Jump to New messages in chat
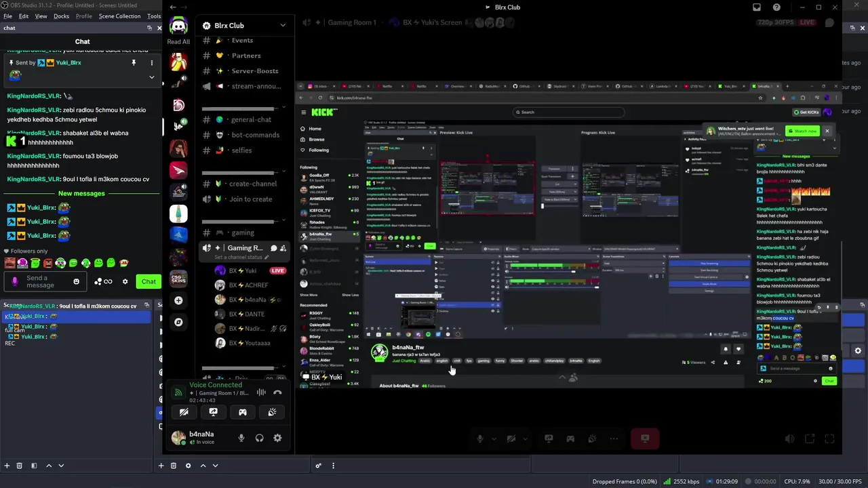 tap(81, 193)
